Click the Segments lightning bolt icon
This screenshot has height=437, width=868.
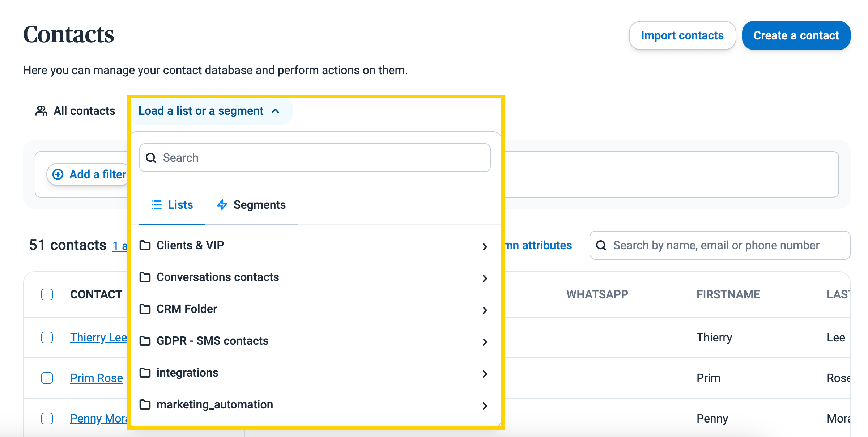coord(222,205)
